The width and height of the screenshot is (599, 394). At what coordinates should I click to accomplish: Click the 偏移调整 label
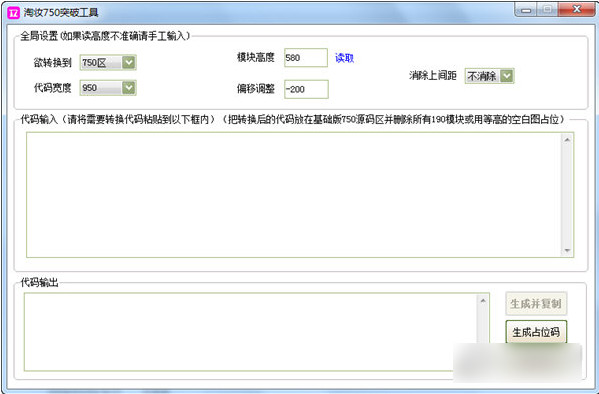[x=256, y=89]
